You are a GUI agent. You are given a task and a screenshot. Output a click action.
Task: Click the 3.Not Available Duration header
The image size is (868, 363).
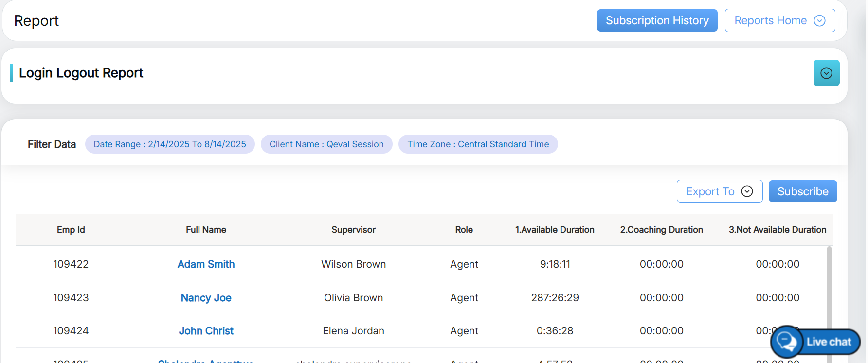point(777,230)
